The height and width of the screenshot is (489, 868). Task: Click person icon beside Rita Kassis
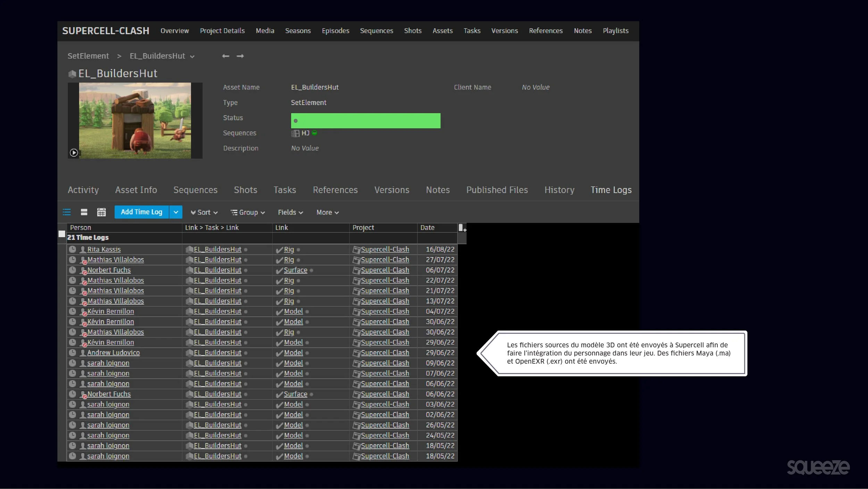[83, 250]
